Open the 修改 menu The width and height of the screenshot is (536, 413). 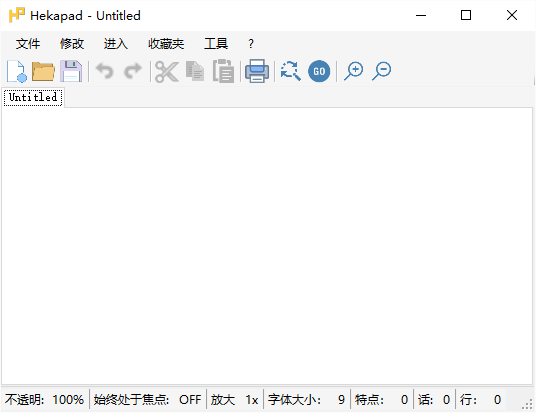pos(72,44)
